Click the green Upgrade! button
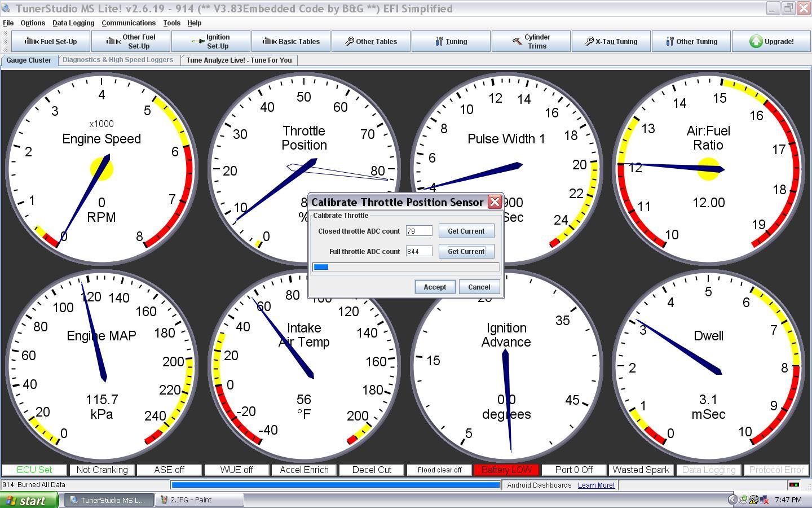The image size is (812, 508). [771, 41]
